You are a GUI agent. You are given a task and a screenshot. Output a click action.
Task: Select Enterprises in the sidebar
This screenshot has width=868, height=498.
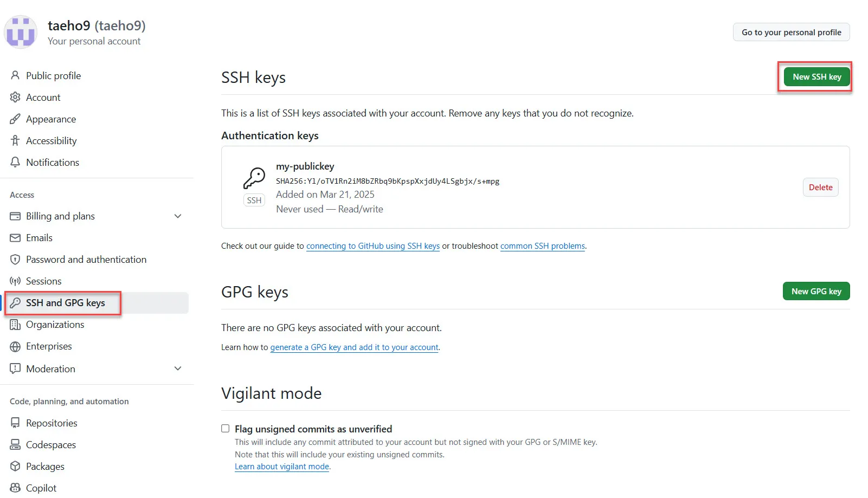click(x=49, y=346)
